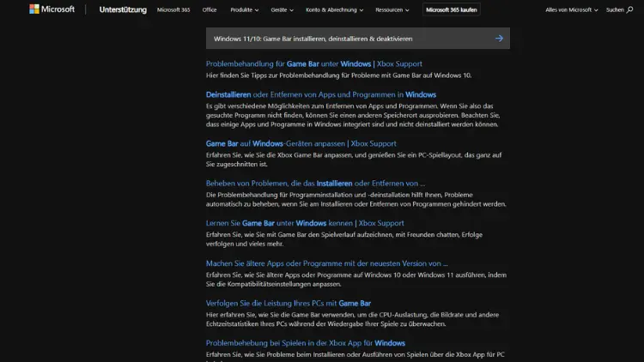
Task: Open 'Problembehebung bei Spielen in der Xbox App' result
Action: click(306, 343)
